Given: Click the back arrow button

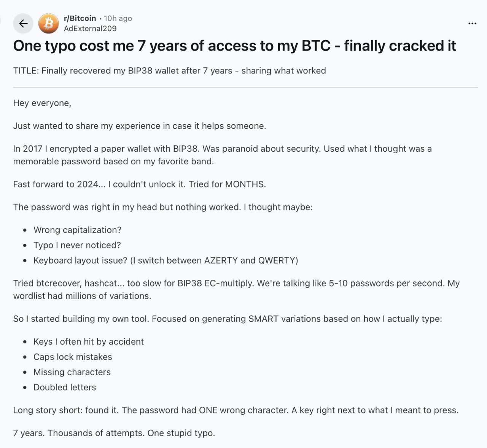Looking at the screenshot, I should pyautogui.click(x=23, y=24).
